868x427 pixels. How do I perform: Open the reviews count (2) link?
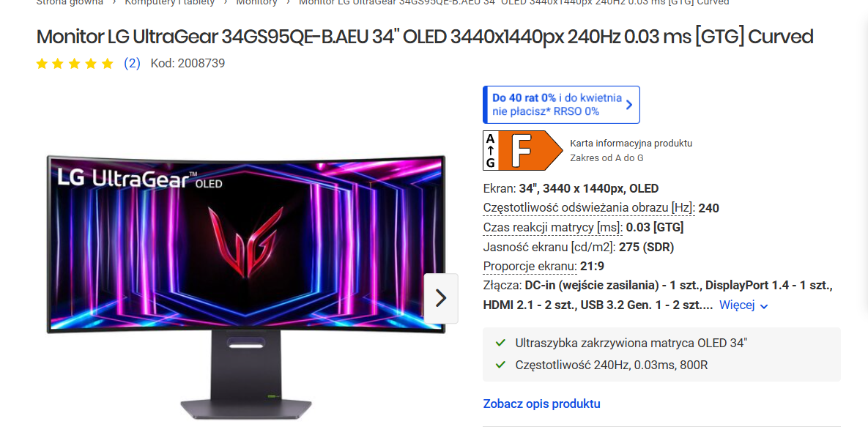[x=132, y=63]
